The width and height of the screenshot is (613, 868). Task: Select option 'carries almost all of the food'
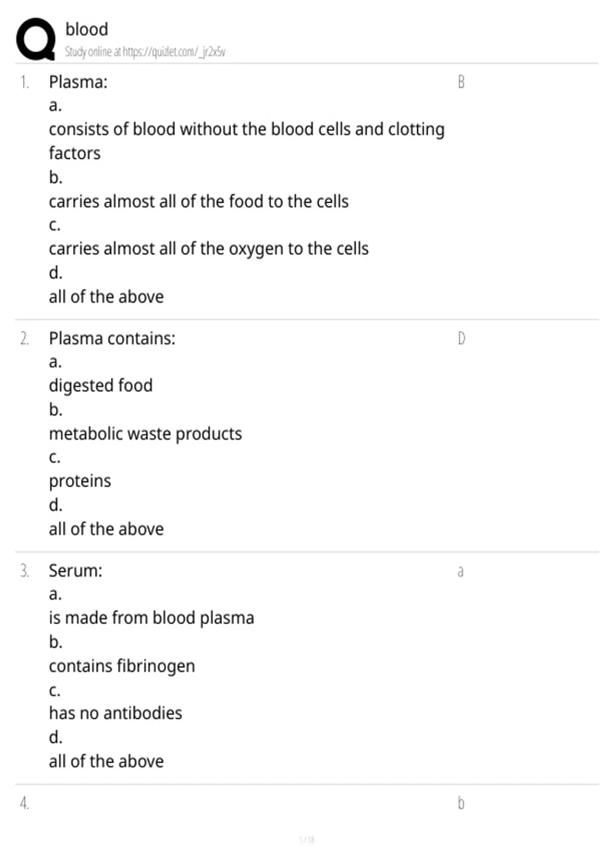coord(199,201)
